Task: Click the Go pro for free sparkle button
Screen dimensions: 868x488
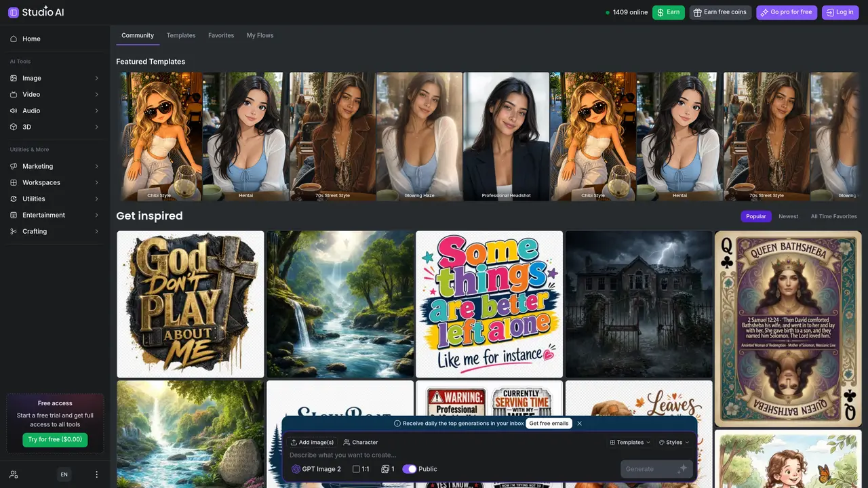Action: (785, 12)
